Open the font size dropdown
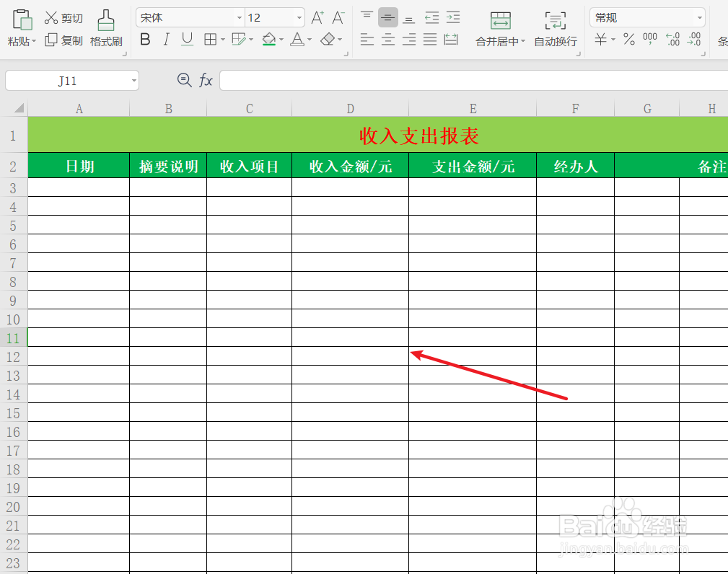Screen dimensions: 728x574 point(298,17)
